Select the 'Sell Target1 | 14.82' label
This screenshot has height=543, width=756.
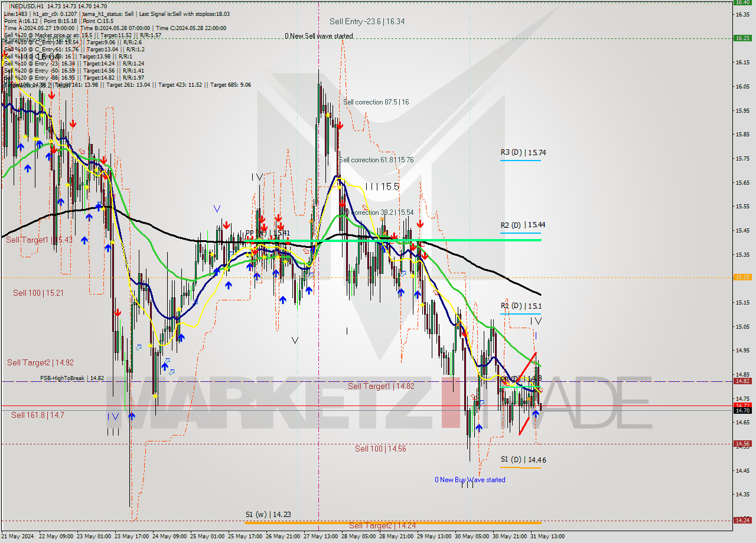381,386
